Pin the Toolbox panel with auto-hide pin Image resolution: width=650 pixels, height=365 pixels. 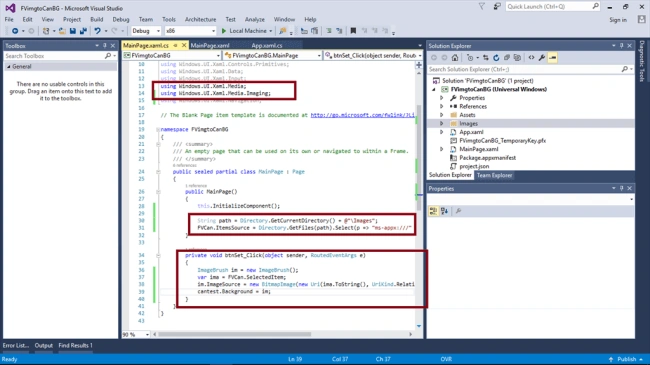point(104,46)
